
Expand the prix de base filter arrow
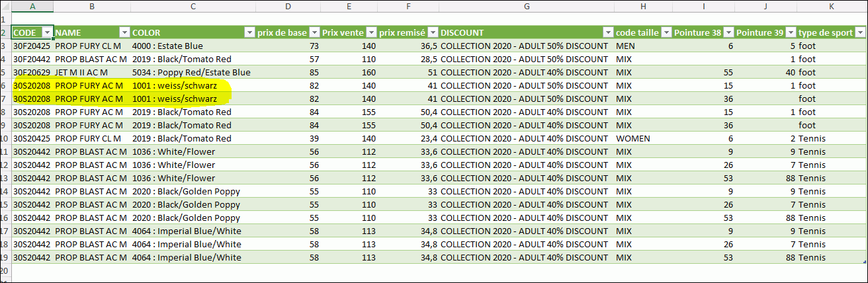(315, 32)
